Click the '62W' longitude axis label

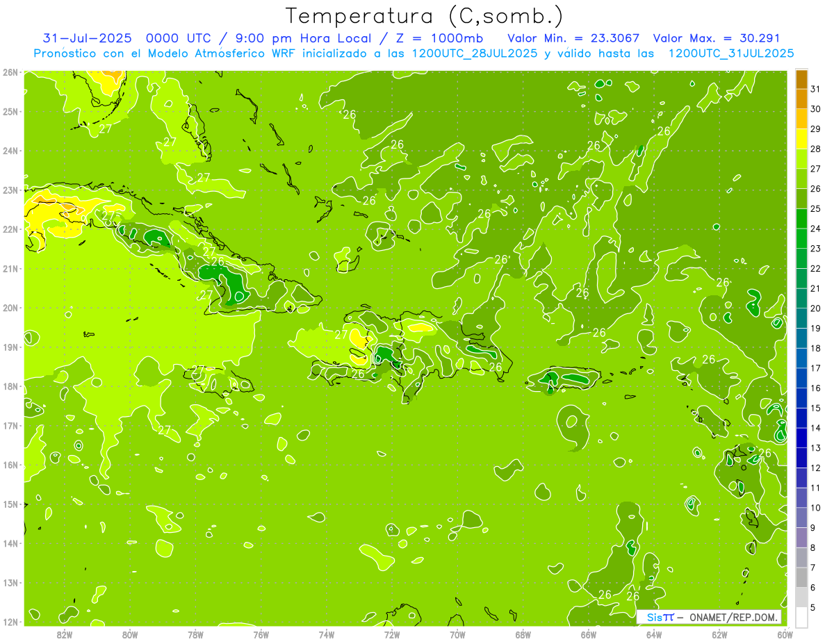coord(719,634)
